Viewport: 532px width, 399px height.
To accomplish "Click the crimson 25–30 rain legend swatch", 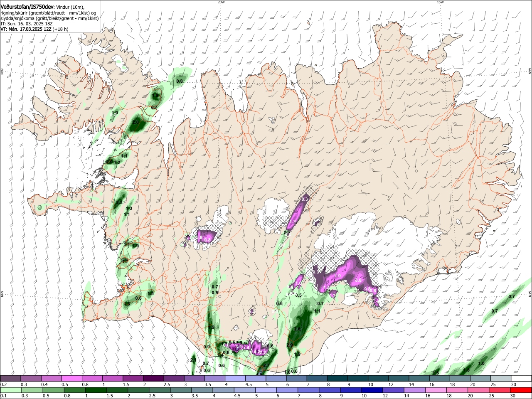I will click(500, 390).
